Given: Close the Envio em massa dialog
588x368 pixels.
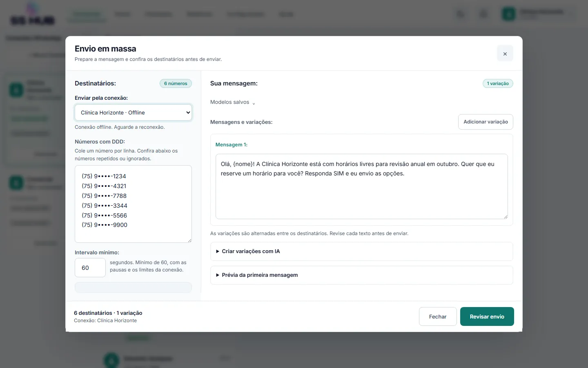Looking at the screenshot, I should [505, 54].
